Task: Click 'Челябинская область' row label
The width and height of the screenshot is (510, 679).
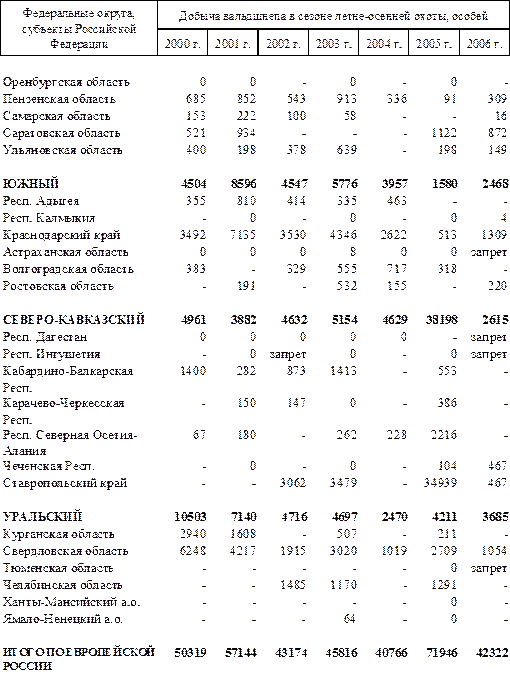Action: 62,585
